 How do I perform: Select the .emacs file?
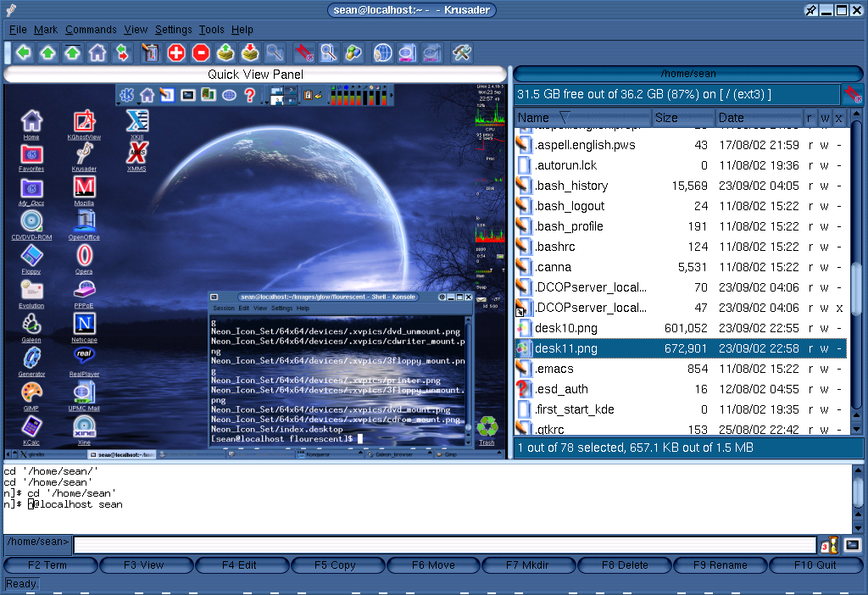coord(681,370)
